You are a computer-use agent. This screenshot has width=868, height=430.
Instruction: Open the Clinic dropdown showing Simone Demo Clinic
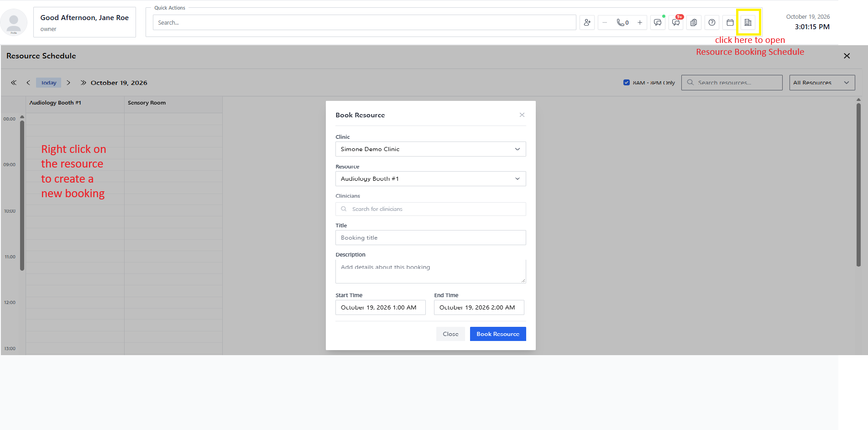coord(431,149)
